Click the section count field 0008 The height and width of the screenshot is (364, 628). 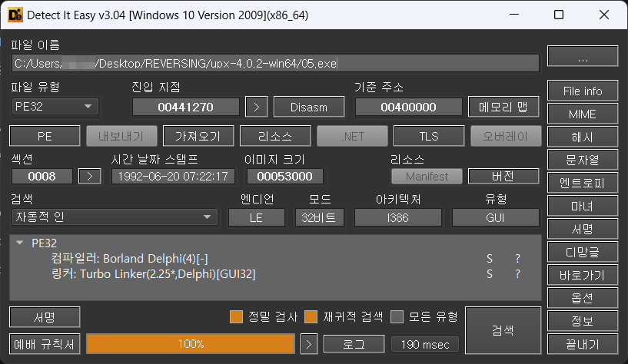42,177
